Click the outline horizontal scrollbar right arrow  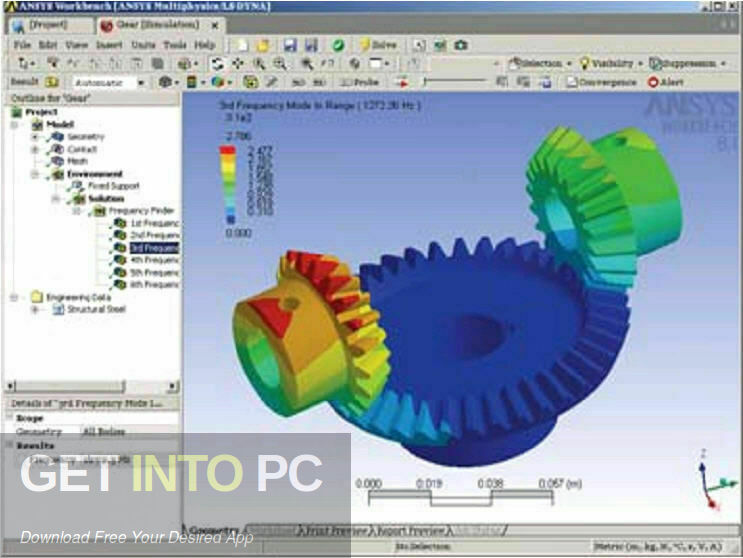pyautogui.click(x=173, y=387)
